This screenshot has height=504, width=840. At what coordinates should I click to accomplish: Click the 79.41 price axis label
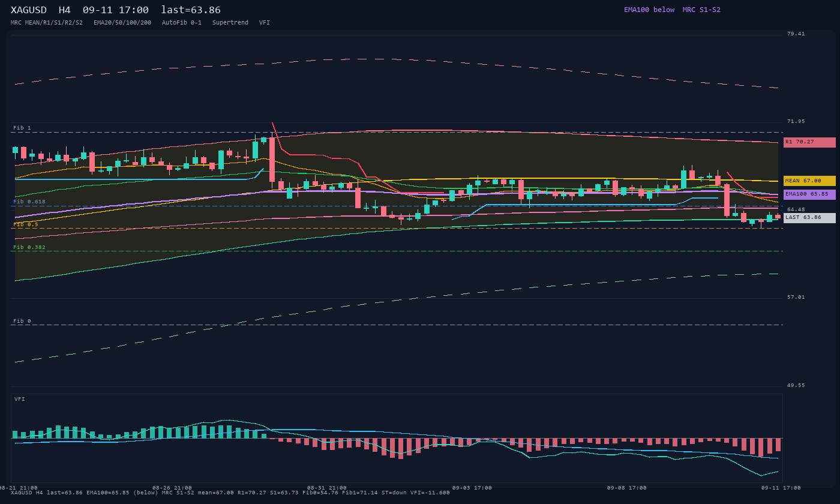[796, 34]
